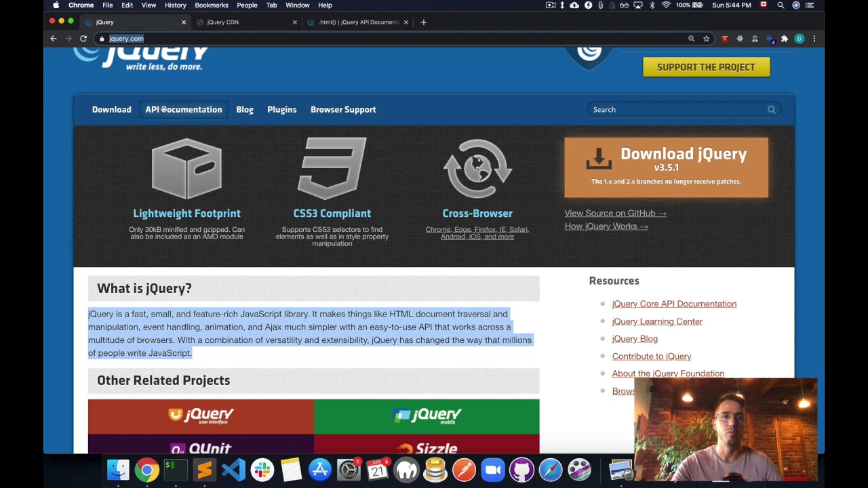Click the Support the Project button

pyautogui.click(x=706, y=67)
